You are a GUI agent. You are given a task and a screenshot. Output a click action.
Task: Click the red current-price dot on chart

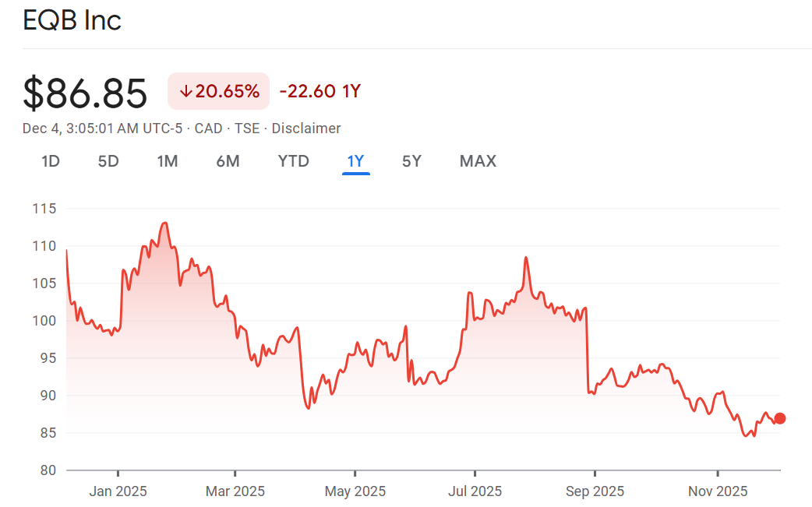pos(780,418)
